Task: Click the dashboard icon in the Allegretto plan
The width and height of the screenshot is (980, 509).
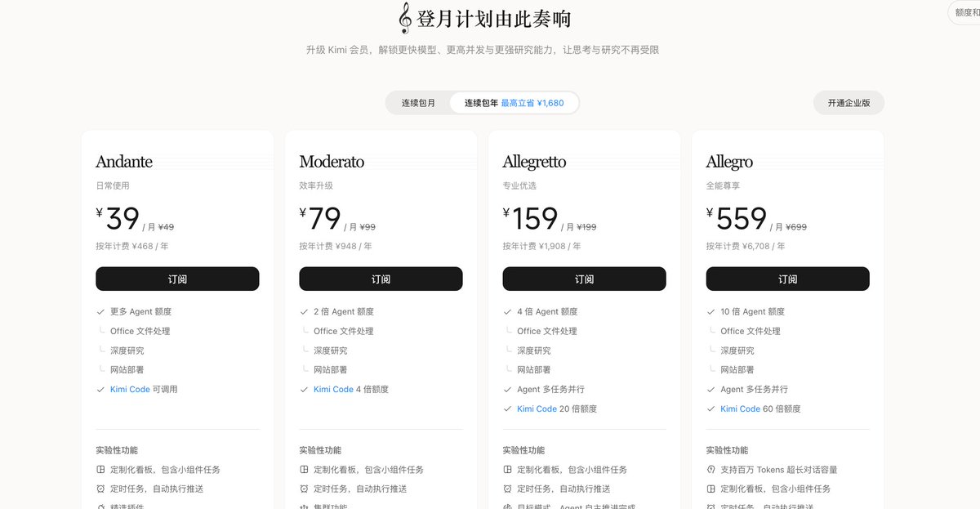Action: 507,470
